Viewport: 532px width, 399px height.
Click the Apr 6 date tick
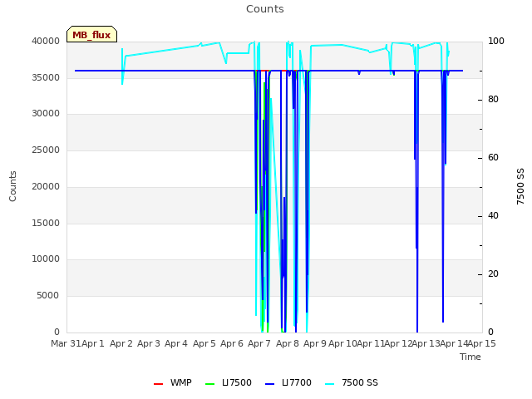pos(232,343)
